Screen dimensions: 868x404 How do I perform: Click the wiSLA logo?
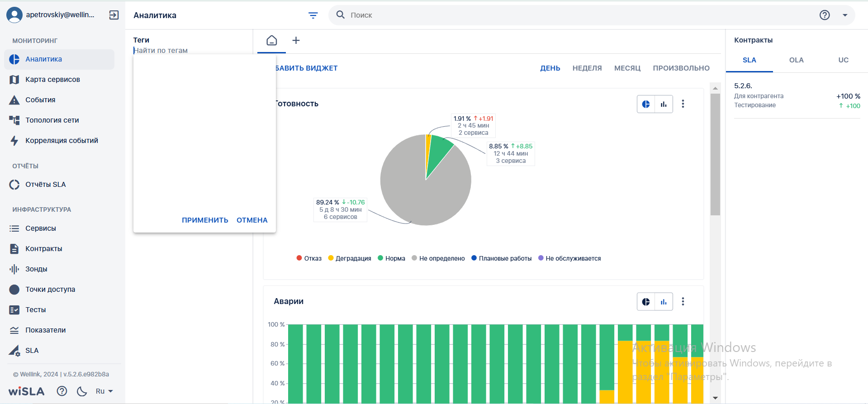tap(27, 391)
